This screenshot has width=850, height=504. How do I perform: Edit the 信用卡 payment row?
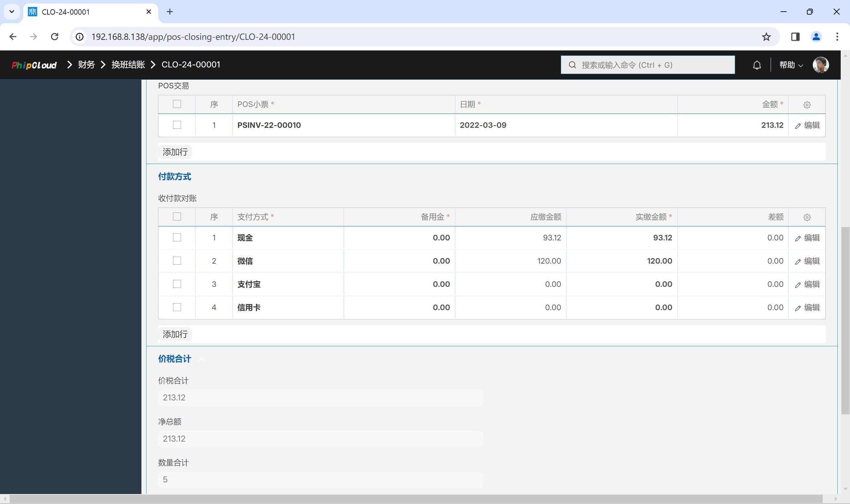(807, 307)
